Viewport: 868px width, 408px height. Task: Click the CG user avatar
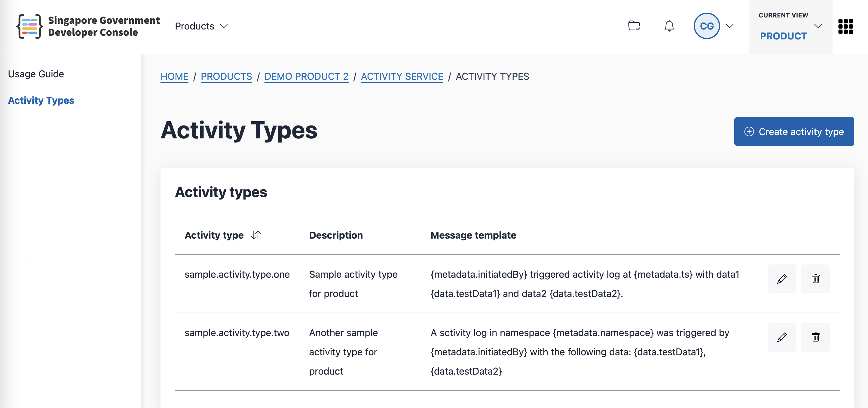click(x=707, y=26)
